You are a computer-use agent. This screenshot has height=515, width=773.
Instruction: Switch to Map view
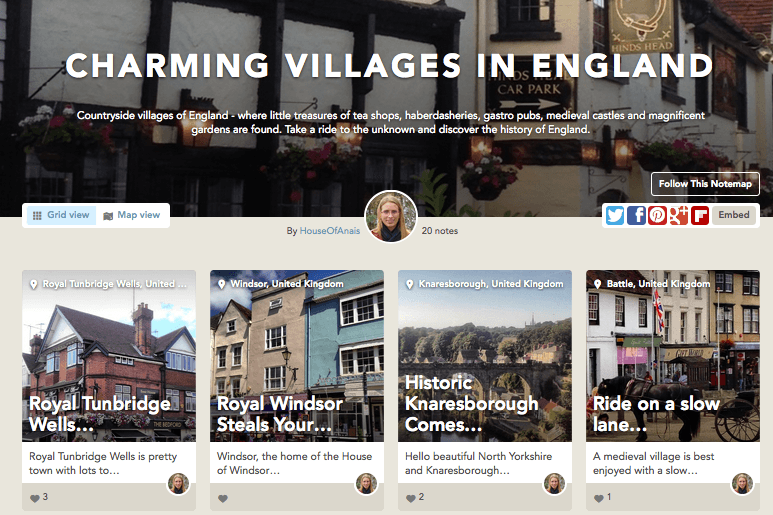pyautogui.click(x=132, y=215)
